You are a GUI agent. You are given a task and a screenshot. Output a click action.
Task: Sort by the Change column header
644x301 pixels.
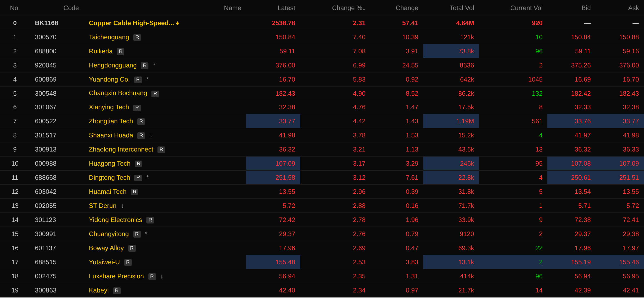coord(407,8)
